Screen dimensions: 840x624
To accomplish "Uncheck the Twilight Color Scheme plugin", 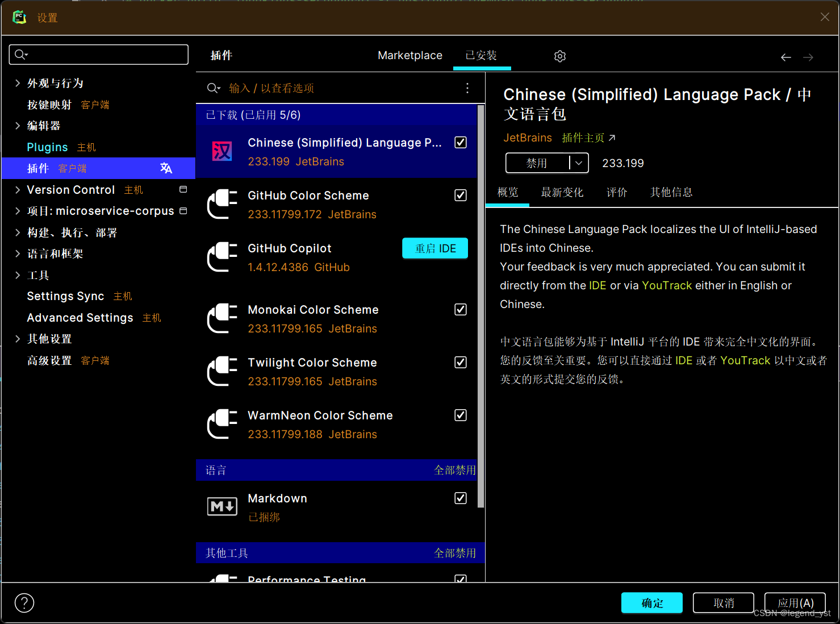I will coord(461,363).
